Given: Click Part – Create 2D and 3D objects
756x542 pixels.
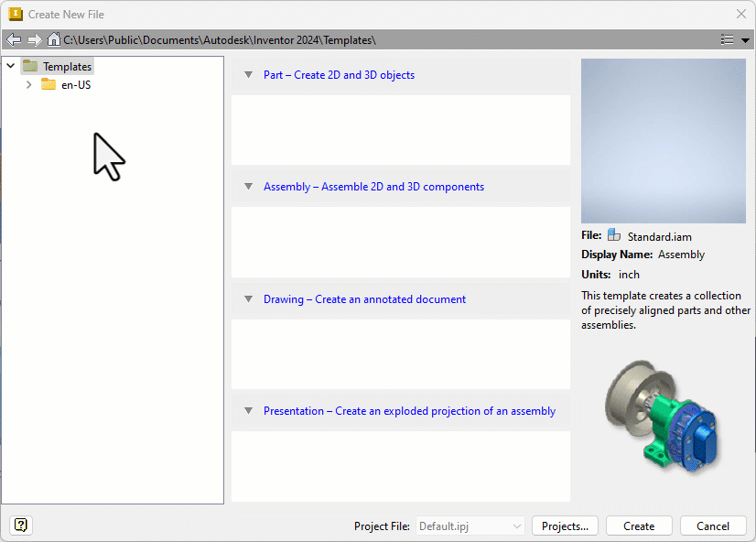Looking at the screenshot, I should click(339, 75).
